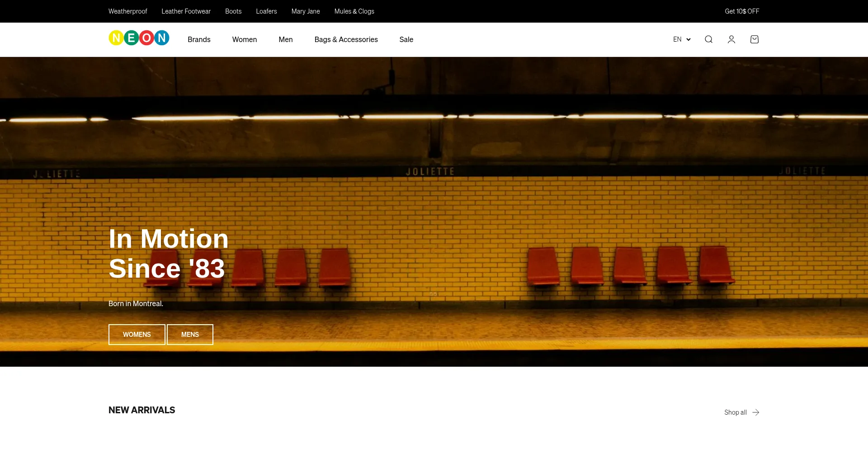Visit the Boots category link
Screen dimensions: 868x449
[233, 11]
